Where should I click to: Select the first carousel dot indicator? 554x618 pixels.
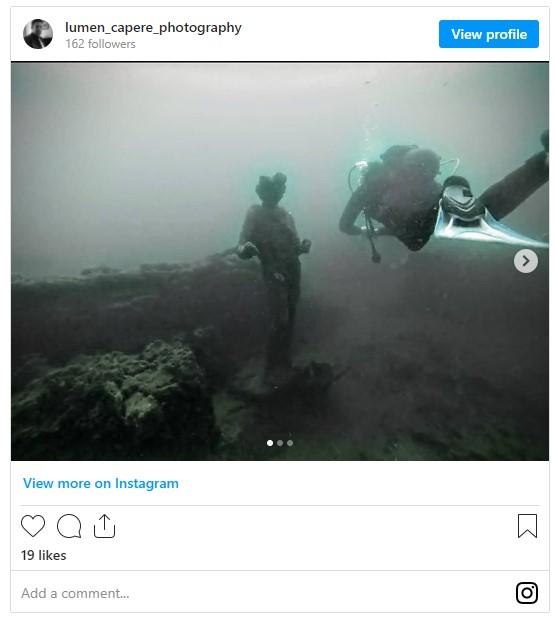pos(270,443)
